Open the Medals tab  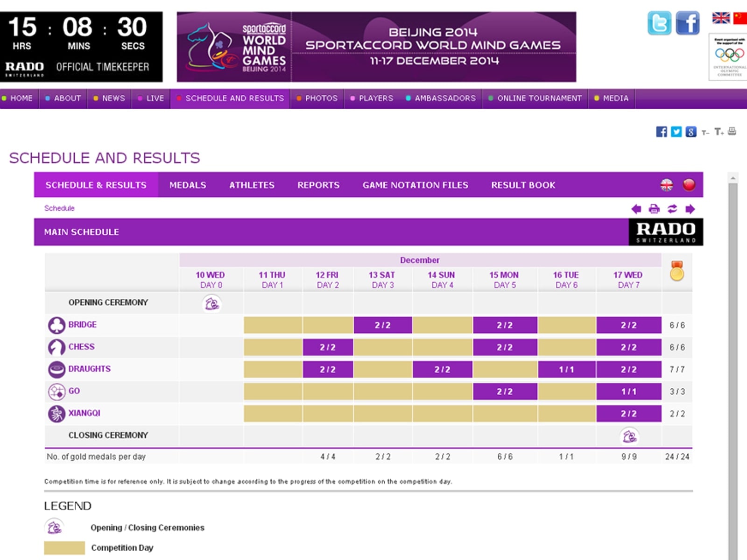(188, 185)
